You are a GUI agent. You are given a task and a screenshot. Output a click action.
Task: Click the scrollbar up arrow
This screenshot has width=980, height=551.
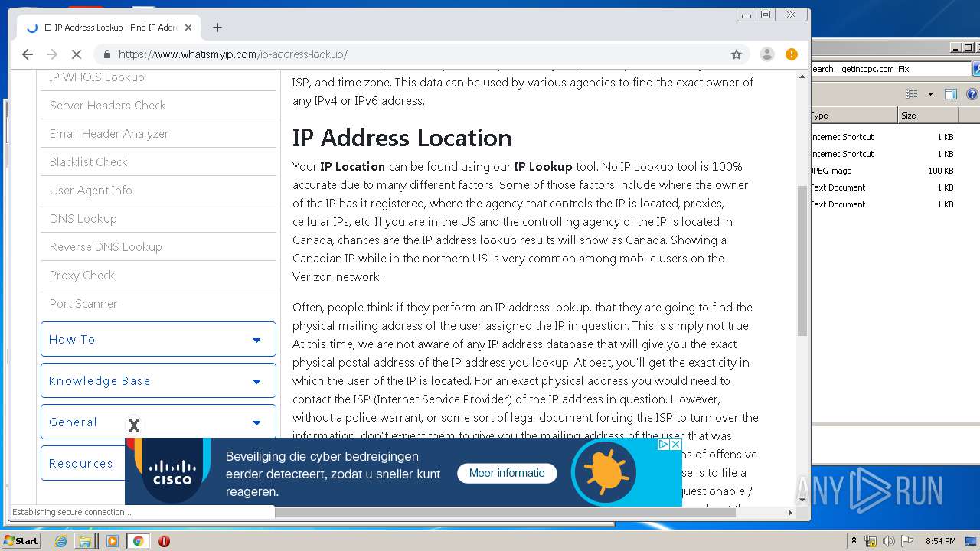[802, 77]
